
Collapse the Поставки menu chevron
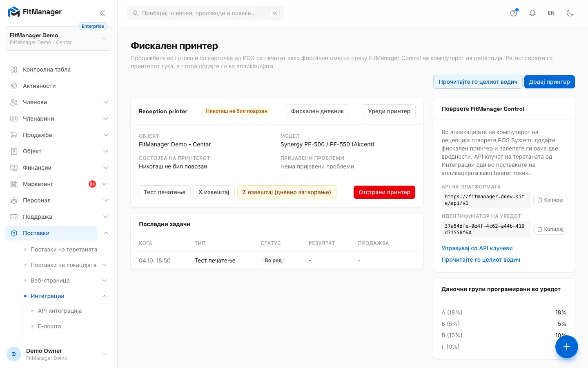point(106,233)
